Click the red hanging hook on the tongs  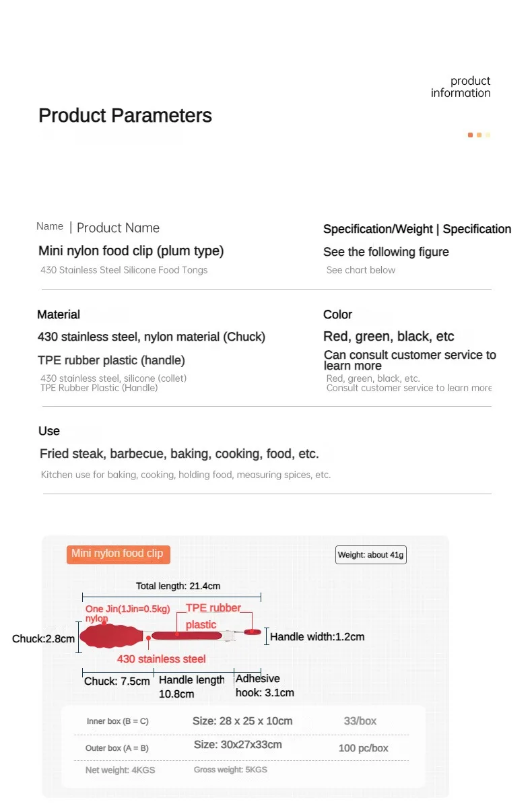253,632
